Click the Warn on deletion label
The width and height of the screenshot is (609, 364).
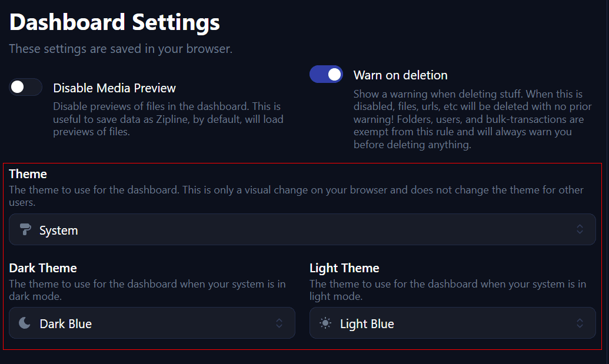[400, 75]
